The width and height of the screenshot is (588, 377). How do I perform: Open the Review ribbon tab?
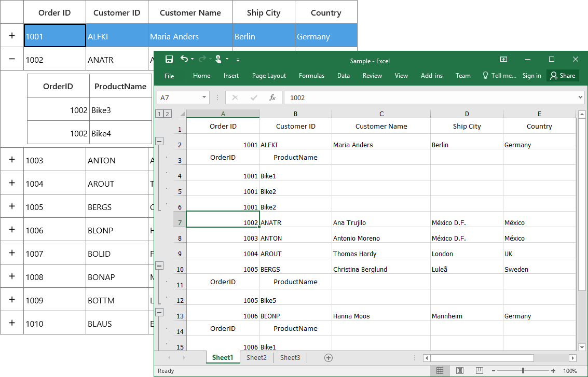(x=373, y=76)
